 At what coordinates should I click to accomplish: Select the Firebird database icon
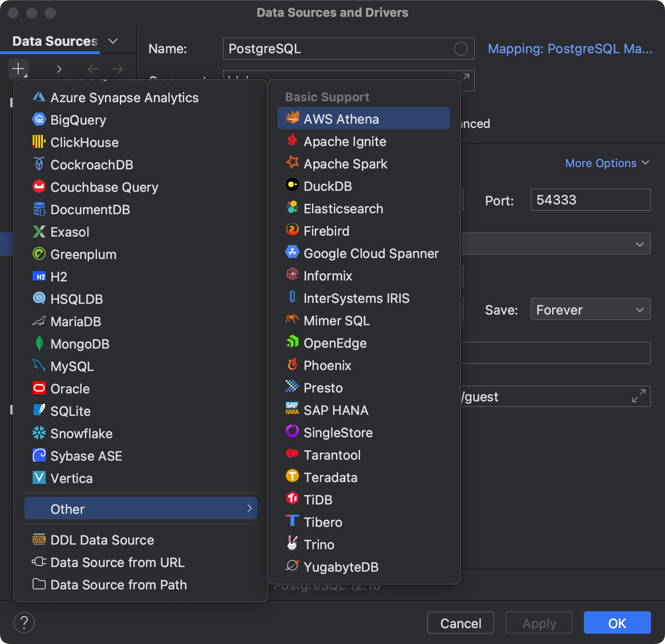pos(292,230)
